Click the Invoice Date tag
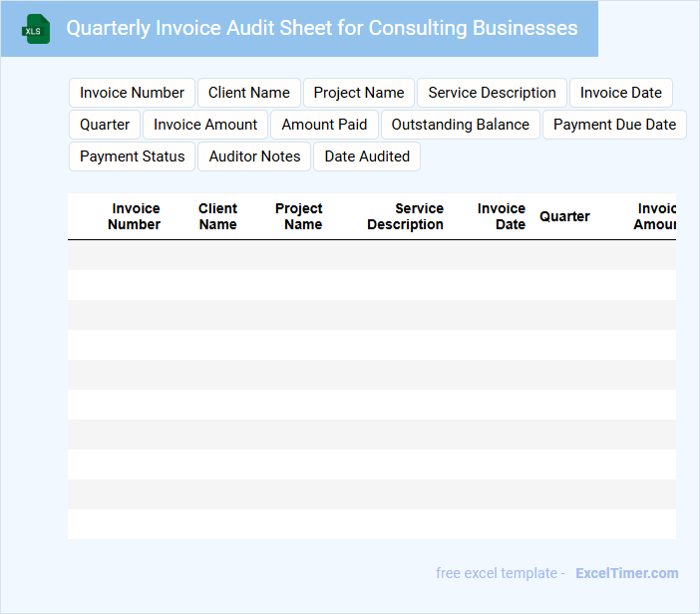 [x=620, y=93]
